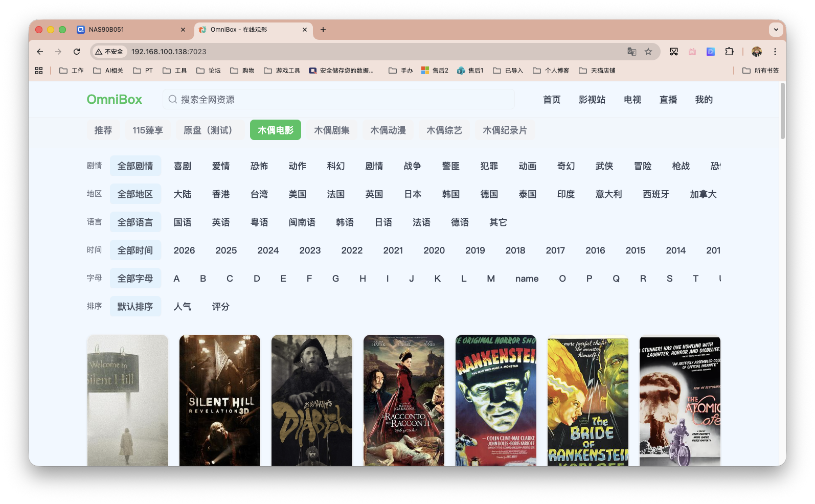This screenshot has width=815, height=504.
Task: Open the Google Translate icon in address bar
Action: pyautogui.click(x=632, y=52)
